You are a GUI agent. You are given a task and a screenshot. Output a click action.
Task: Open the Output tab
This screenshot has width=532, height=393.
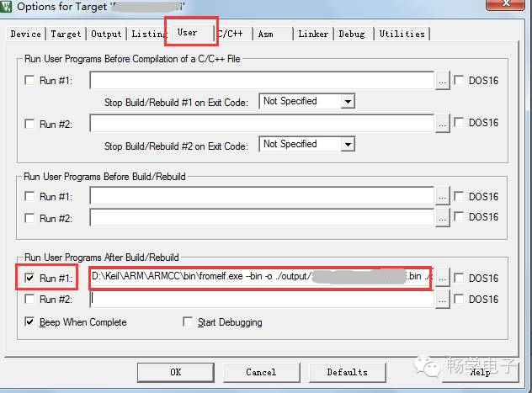(106, 34)
